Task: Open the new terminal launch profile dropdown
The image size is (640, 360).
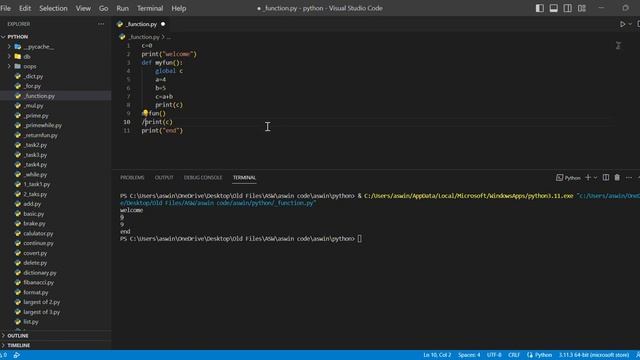Action: click(x=595, y=178)
